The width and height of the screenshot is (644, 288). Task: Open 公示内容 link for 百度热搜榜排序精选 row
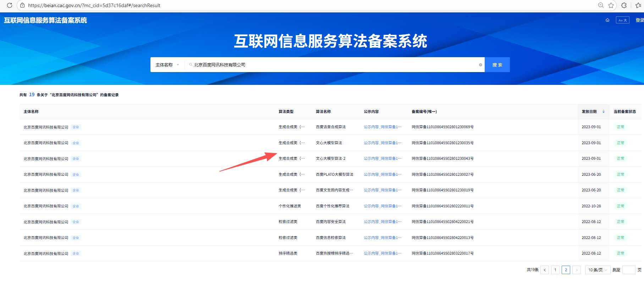point(382,254)
